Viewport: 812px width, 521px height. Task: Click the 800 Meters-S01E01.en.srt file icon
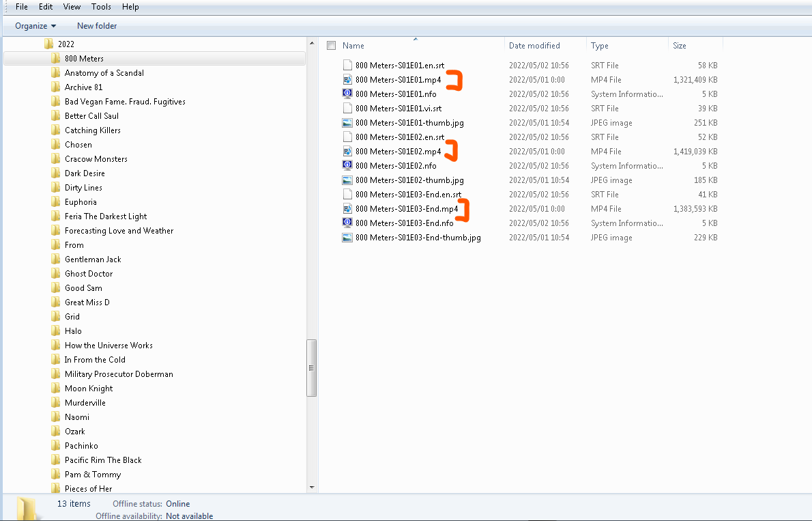tap(347, 66)
